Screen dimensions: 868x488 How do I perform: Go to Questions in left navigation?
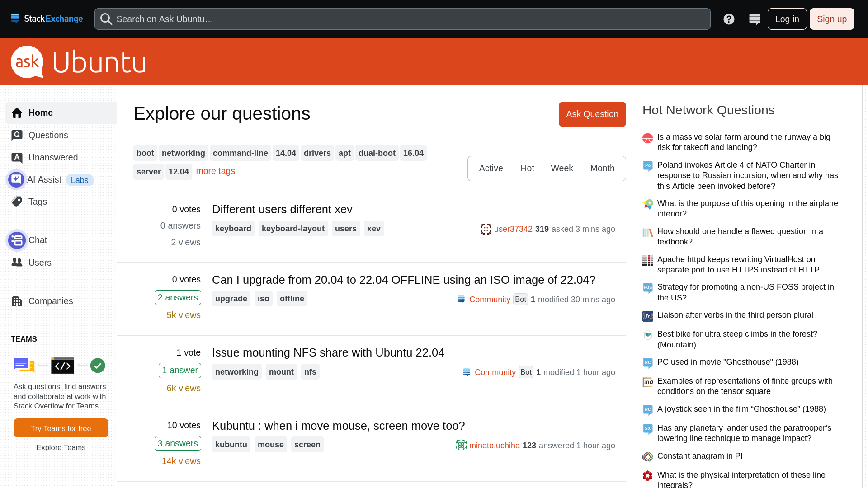[x=48, y=135]
